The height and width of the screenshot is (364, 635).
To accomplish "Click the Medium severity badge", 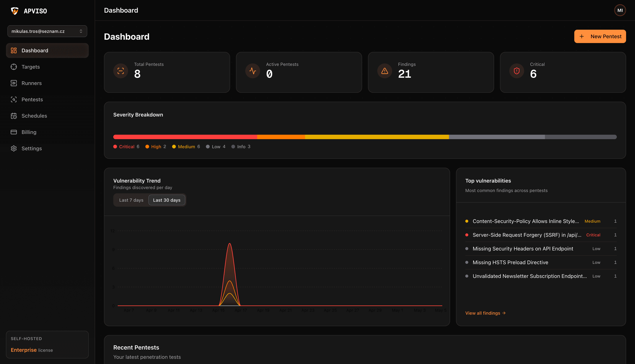I will (x=592, y=221).
